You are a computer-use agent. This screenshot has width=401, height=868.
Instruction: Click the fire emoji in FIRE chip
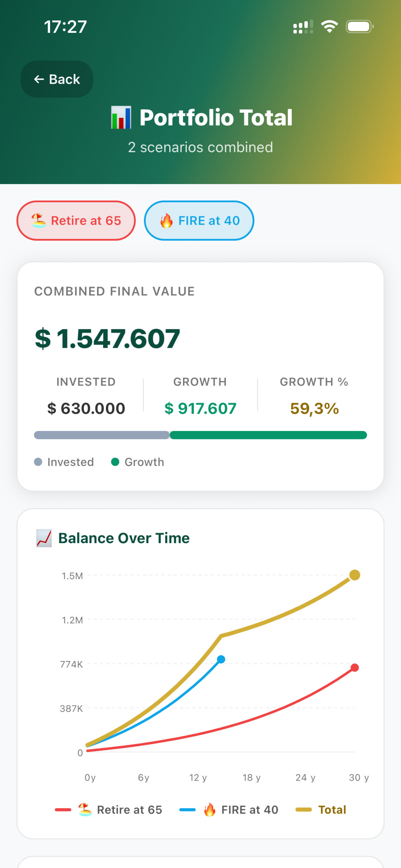(166, 221)
